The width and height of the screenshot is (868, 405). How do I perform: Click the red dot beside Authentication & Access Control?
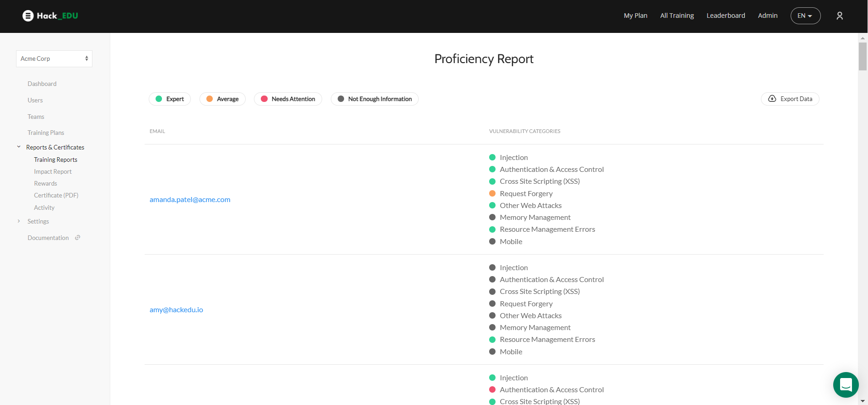(x=492, y=389)
